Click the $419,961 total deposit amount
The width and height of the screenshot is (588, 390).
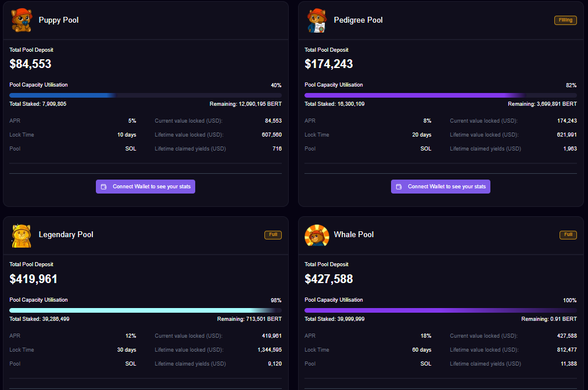click(x=33, y=279)
